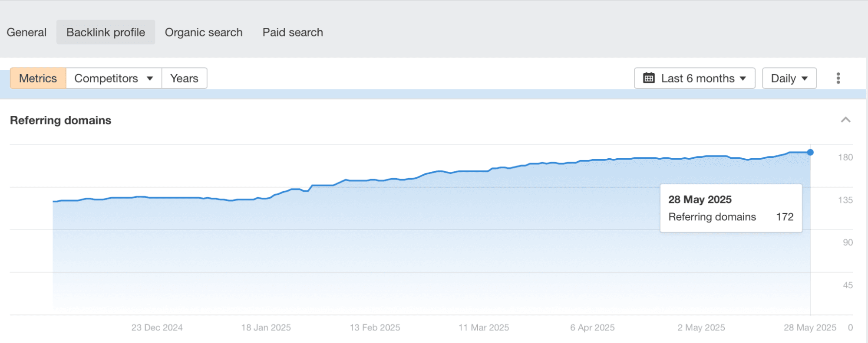This screenshot has width=868, height=343.
Task: Click the 2 May 2025 axis label
Action: 701,327
